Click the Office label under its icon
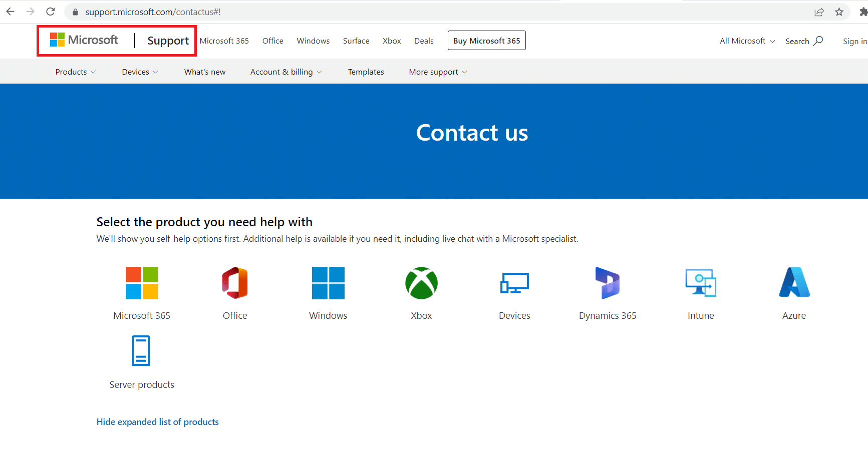The image size is (868, 456). coord(235,316)
